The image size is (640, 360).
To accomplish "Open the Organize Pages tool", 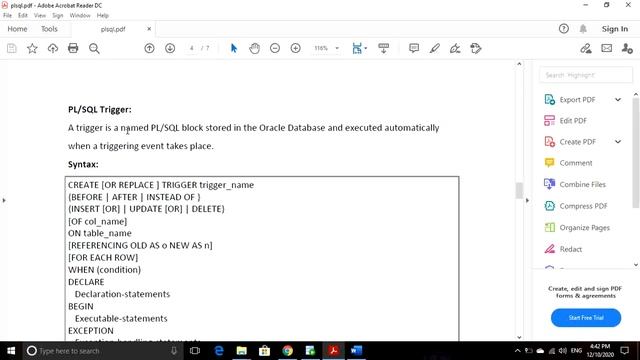I will pyautogui.click(x=577, y=228).
